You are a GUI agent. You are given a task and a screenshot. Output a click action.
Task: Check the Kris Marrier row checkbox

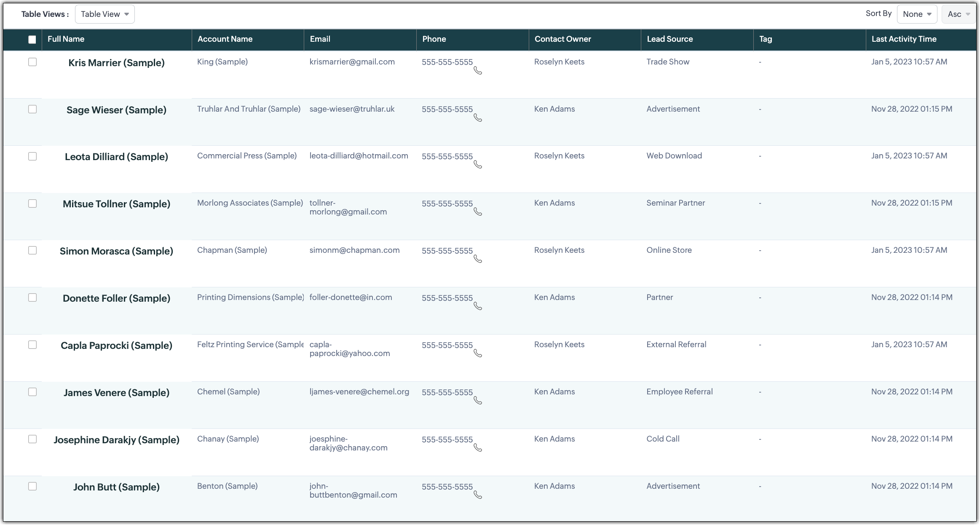click(32, 62)
